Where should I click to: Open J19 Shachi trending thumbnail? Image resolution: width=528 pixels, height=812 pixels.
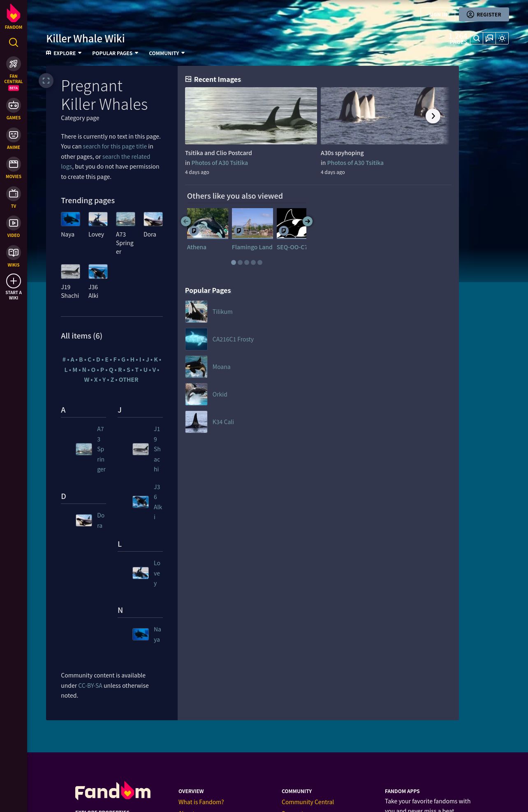[x=70, y=272]
